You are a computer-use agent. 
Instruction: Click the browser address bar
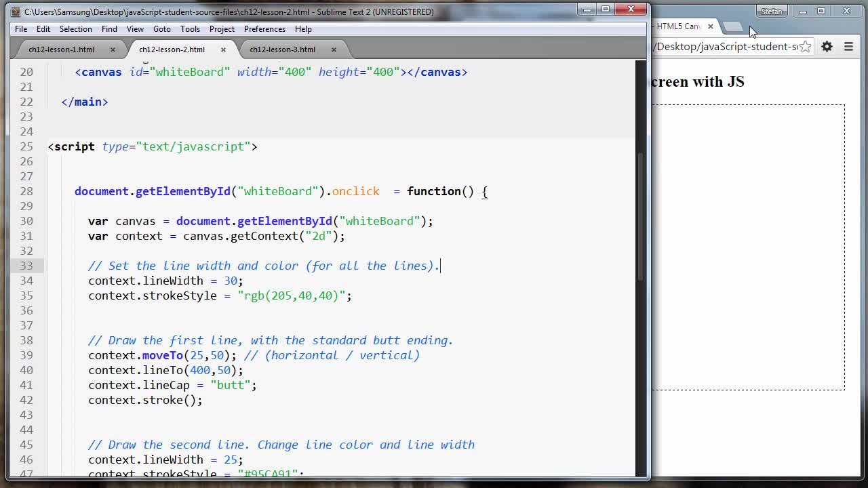coord(731,47)
